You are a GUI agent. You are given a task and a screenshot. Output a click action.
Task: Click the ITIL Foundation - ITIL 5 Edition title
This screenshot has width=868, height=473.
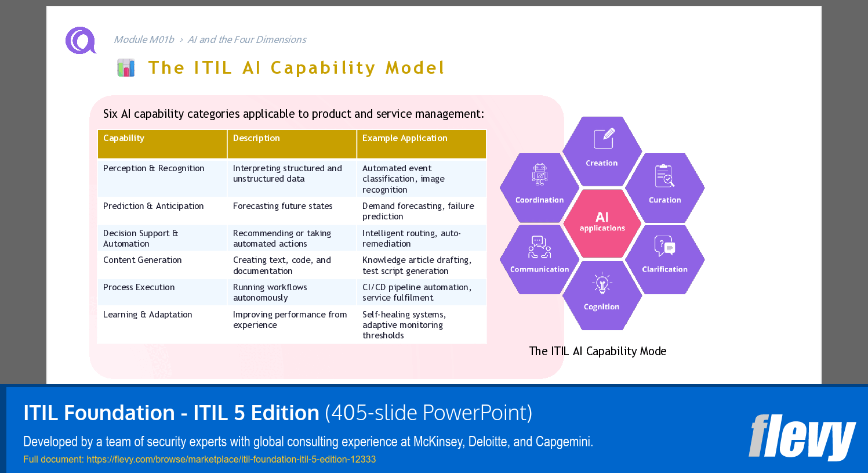coord(171,413)
